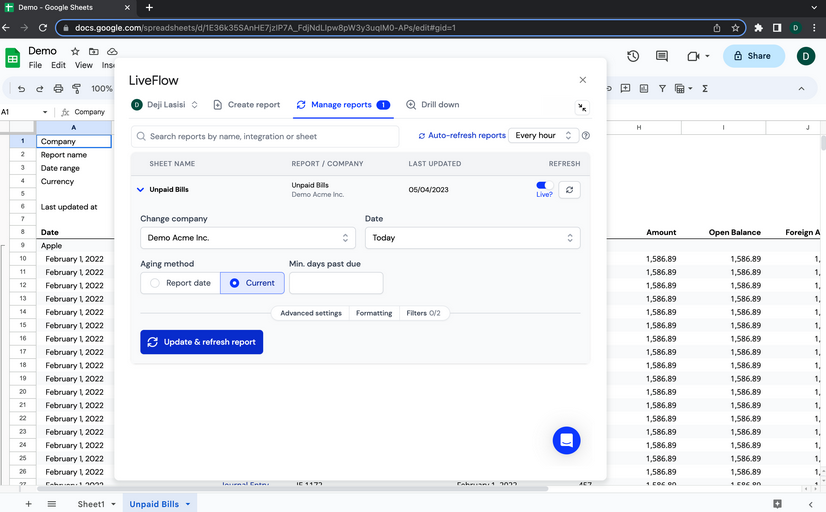
Task: Open the cloud save status icon
Action: [x=112, y=51]
